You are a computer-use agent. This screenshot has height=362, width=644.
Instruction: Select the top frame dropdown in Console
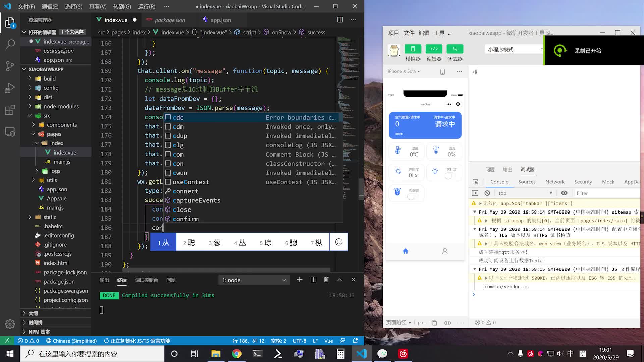point(524,193)
